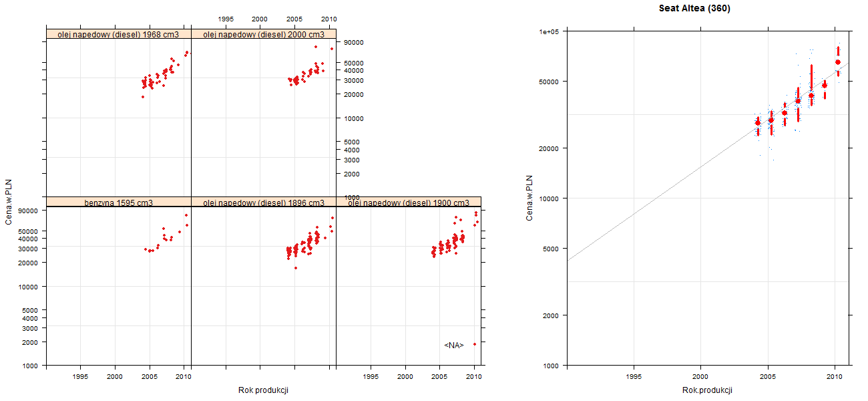Click the 'olej napedowy (diesel) 1896 cm3' panel header
This screenshot has height=401, width=868.
pos(264,202)
